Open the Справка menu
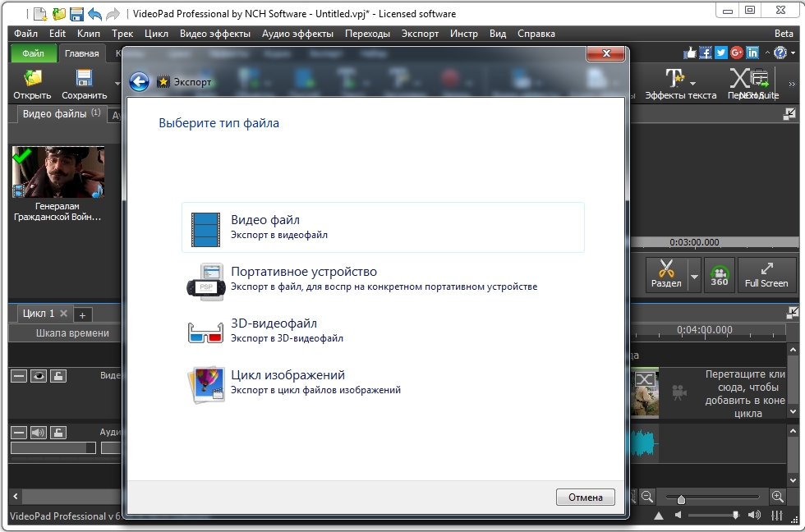Screen dimensions: 805x532 [x=536, y=34]
